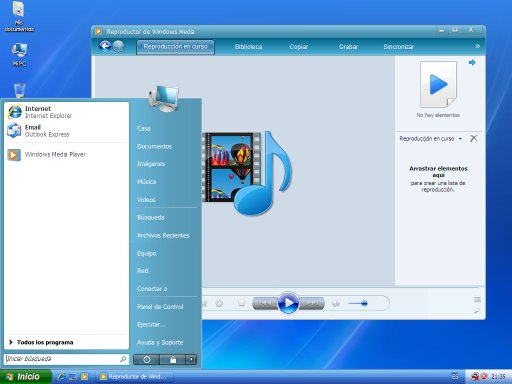Click the back arrow in Media Player
The height and width of the screenshot is (384, 512).
(105, 46)
